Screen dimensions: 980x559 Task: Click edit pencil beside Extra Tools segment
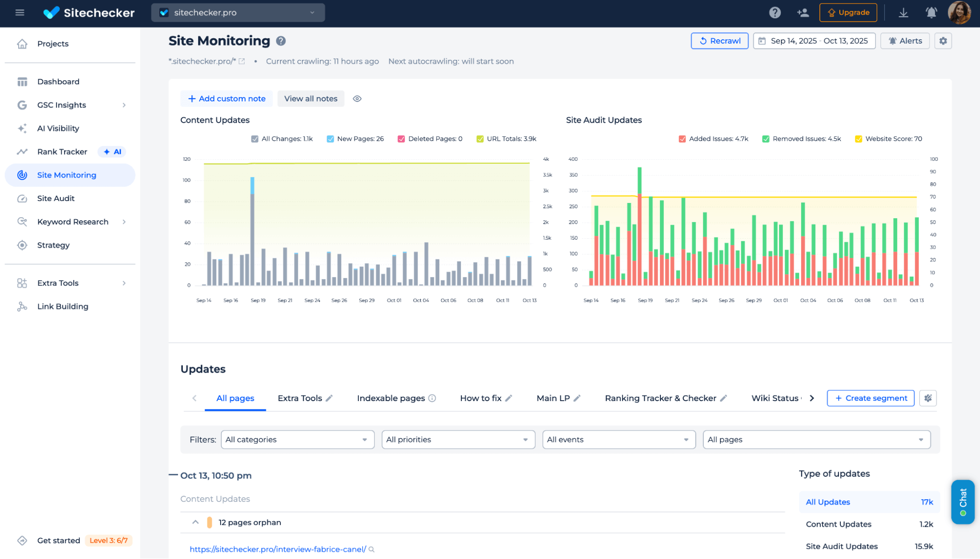(x=329, y=398)
